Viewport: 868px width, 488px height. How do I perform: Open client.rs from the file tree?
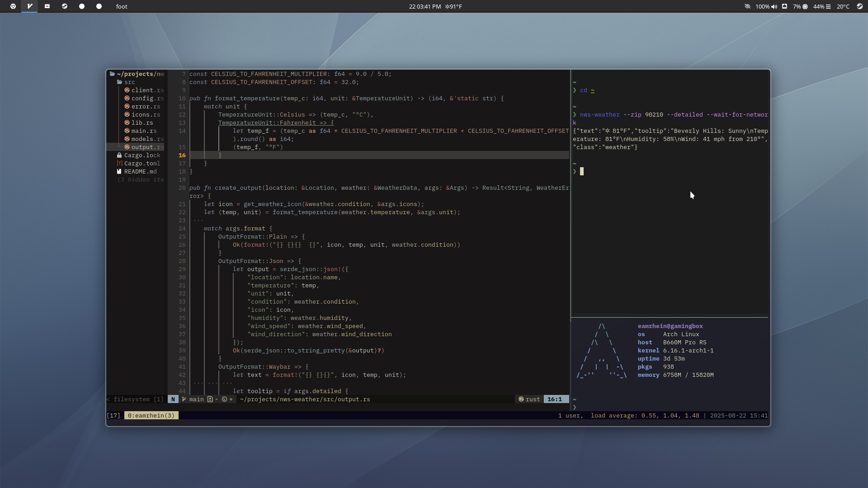(x=147, y=90)
